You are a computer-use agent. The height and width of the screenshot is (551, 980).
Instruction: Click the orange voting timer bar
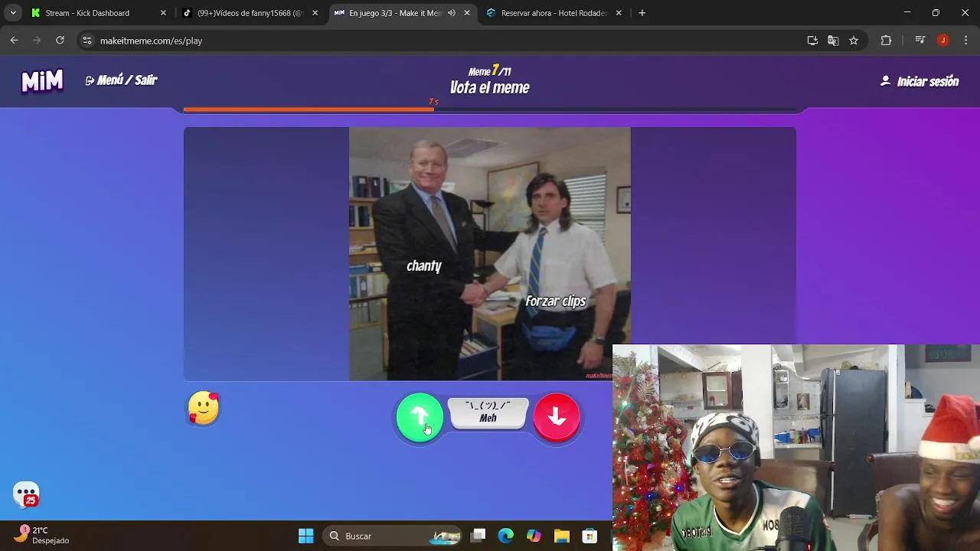coord(309,109)
